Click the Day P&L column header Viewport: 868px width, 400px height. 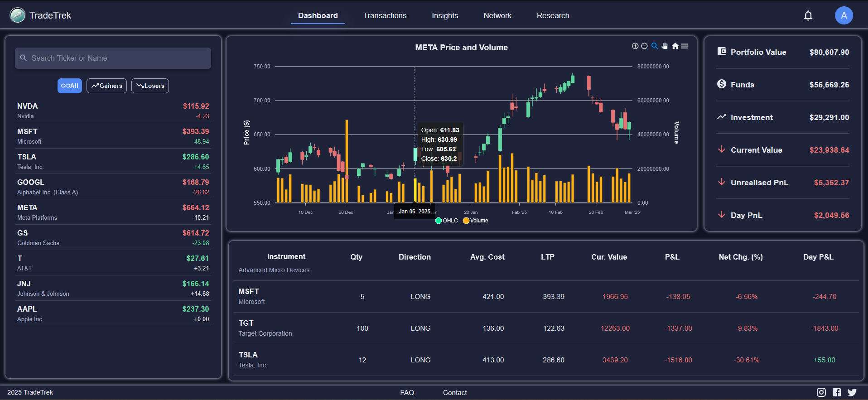click(x=819, y=257)
